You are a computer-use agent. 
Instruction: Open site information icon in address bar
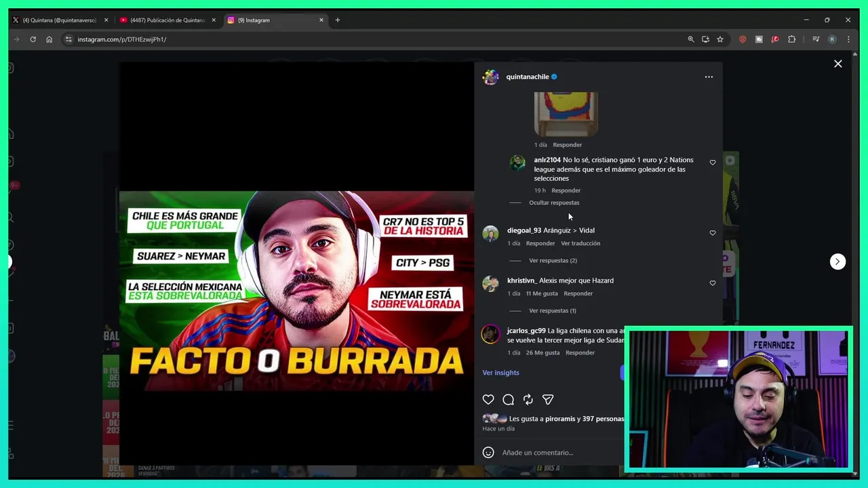click(x=68, y=39)
